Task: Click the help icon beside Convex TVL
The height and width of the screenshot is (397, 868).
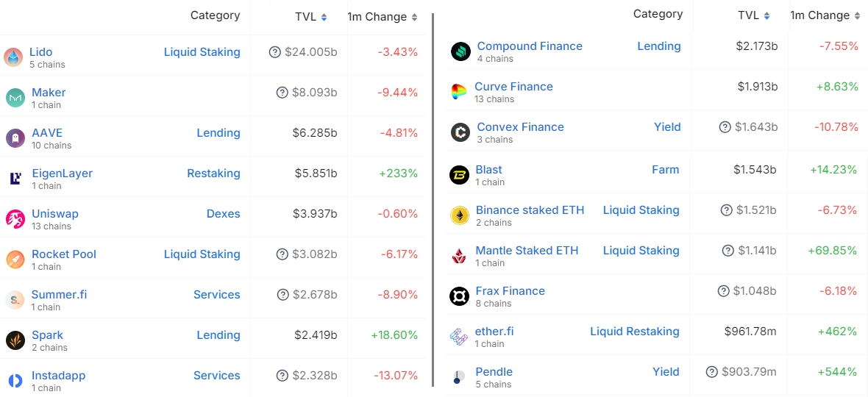Action: 725,127
